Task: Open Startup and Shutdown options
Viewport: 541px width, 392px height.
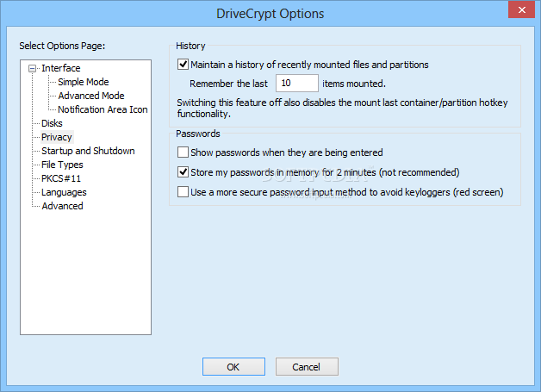Action: 88,151
